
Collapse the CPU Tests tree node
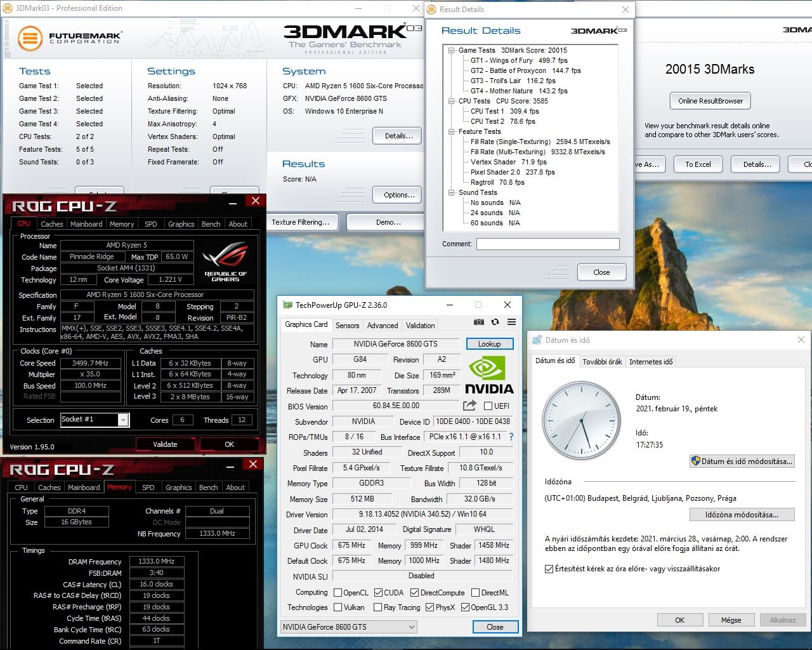452,101
